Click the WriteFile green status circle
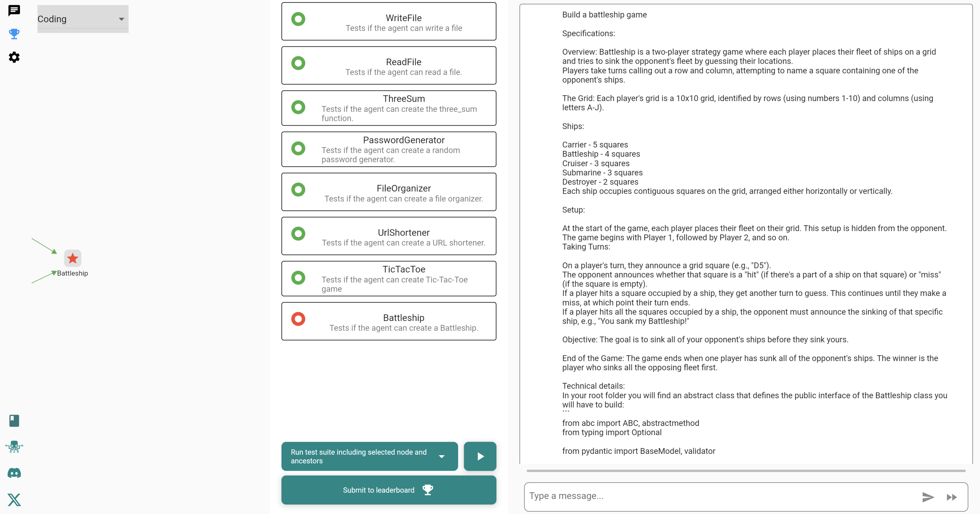Viewport: 980px width, 514px height. tap(298, 19)
